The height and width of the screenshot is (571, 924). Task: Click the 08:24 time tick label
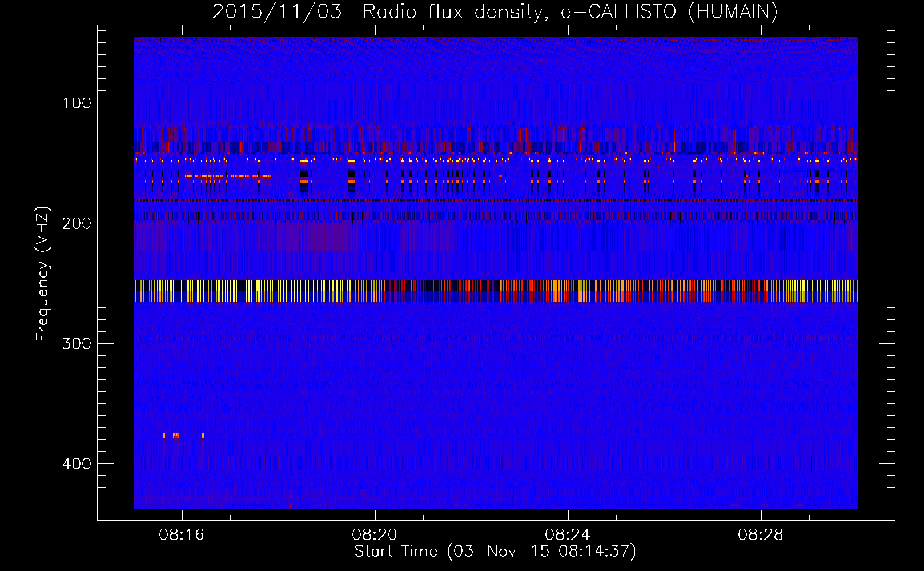(568, 535)
